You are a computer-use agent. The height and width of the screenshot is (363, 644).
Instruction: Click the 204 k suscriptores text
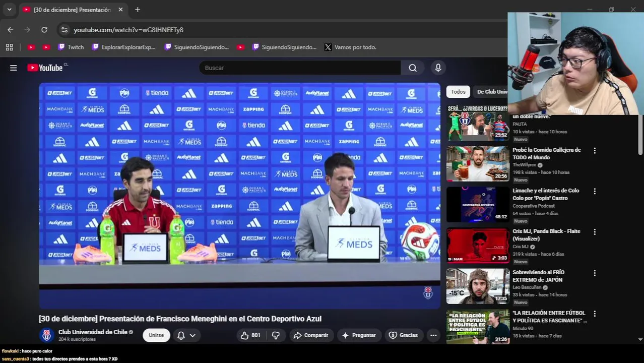coord(77,339)
